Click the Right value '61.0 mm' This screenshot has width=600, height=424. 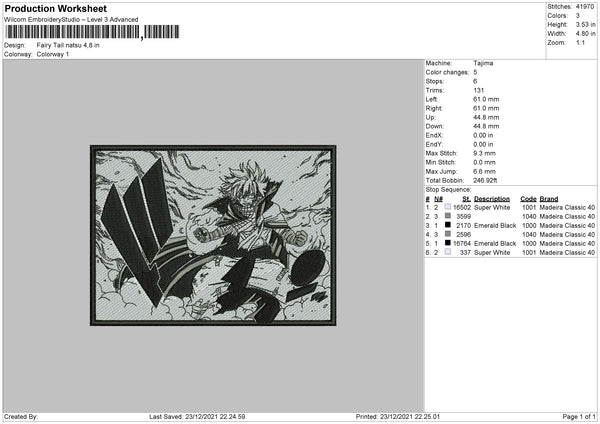click(486, 108)
